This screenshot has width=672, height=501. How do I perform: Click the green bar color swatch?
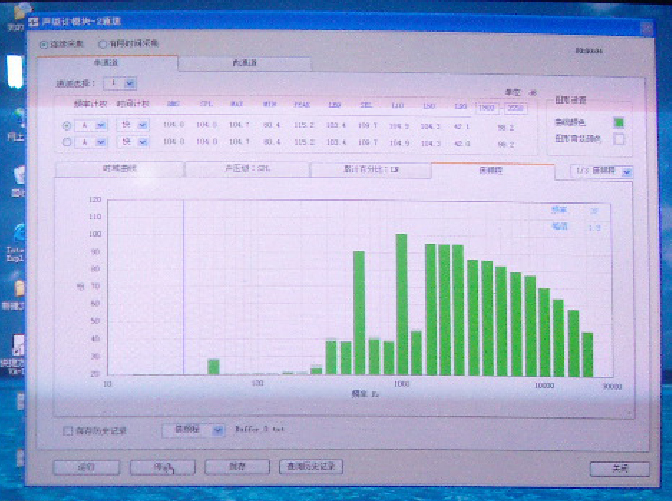click(x=619, y=122)
